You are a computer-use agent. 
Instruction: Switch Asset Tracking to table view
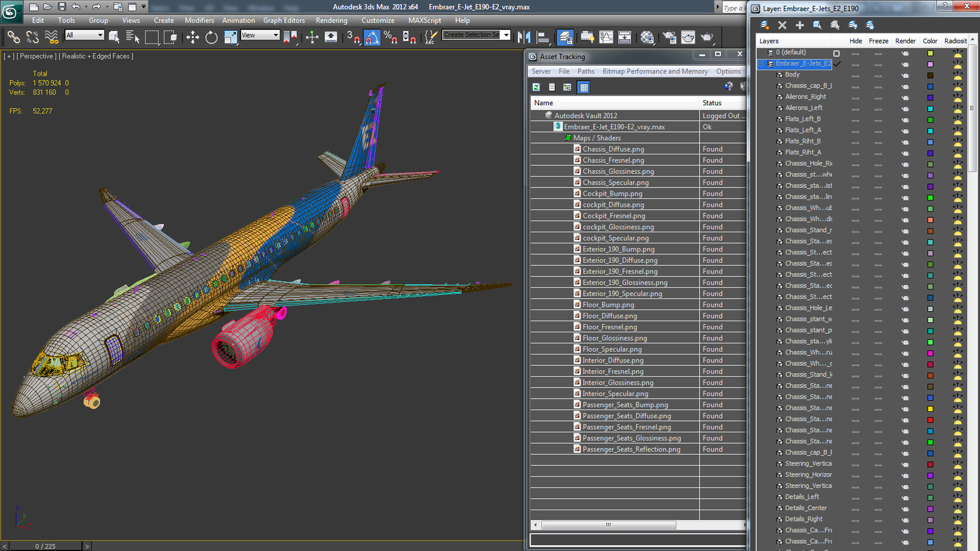coord(584,87)
